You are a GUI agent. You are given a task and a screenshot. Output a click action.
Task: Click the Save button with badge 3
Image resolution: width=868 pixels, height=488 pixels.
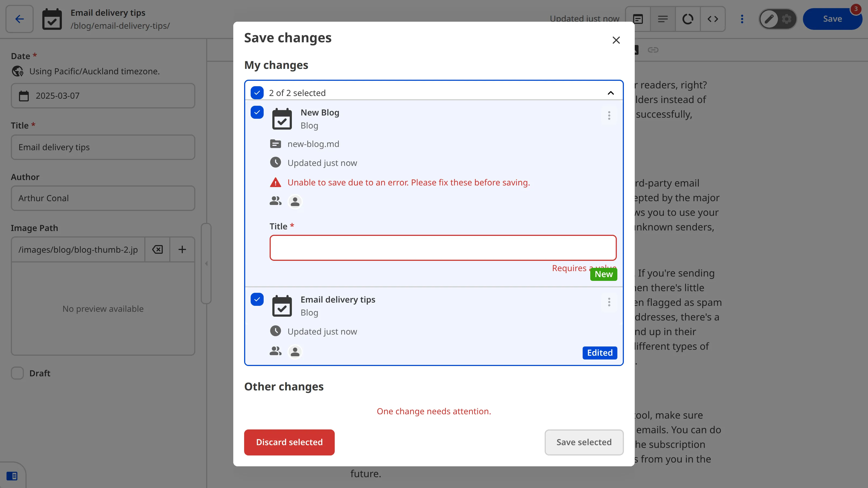click(833, 18)
